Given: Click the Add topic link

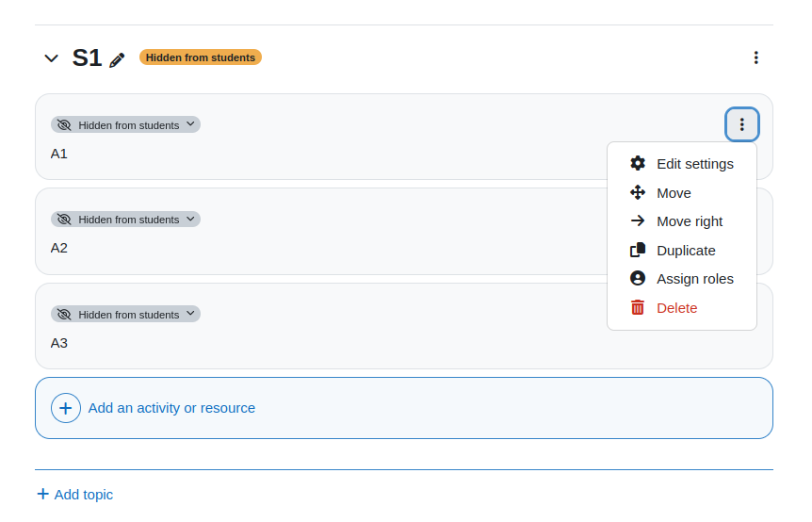Looking at the screenshot, I should [75, 495].
